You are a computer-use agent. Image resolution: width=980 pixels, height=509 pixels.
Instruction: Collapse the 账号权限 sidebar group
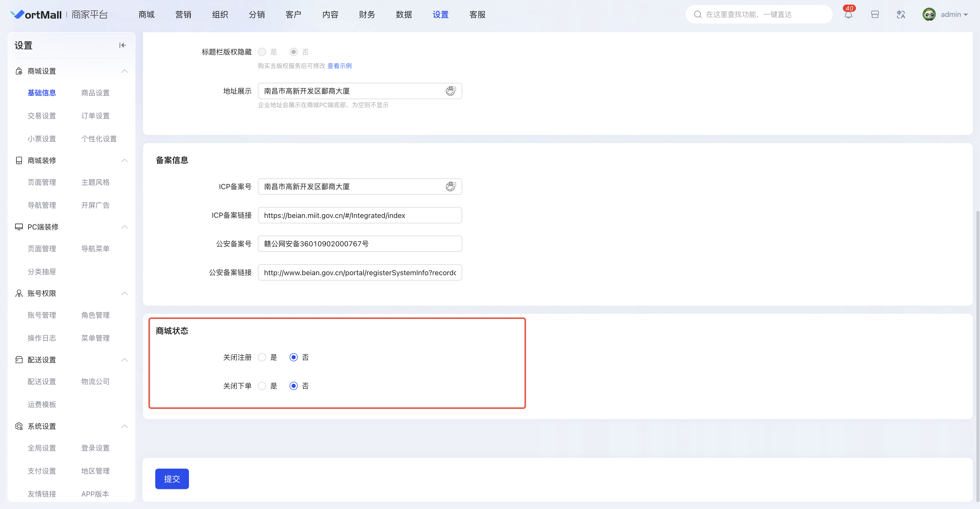click(124, 293)
